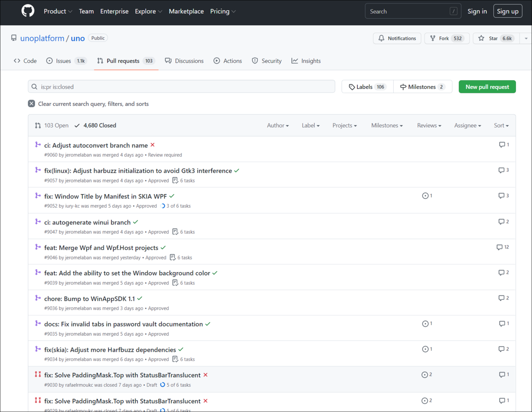Click the linked issue icon on Harfbuzz dependencies PR
Image resolution: width=532 pixels, height=412 pixels.
coord(425,349)
